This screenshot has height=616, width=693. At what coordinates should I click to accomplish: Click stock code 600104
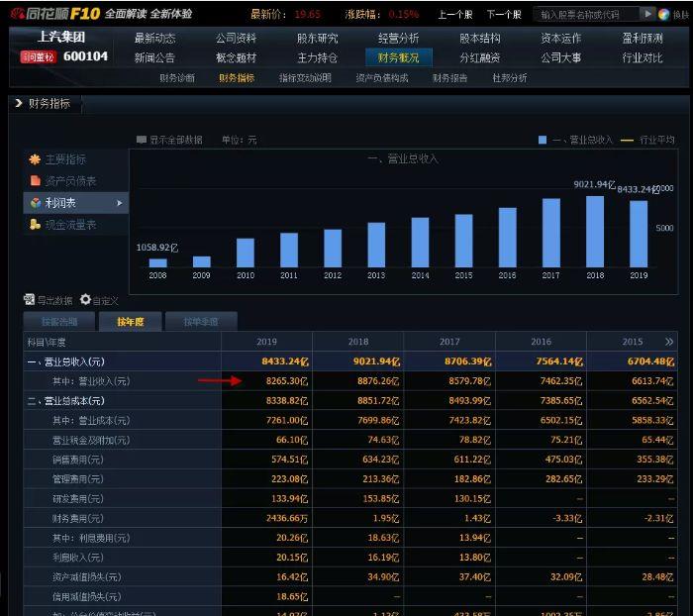(85, 56)
